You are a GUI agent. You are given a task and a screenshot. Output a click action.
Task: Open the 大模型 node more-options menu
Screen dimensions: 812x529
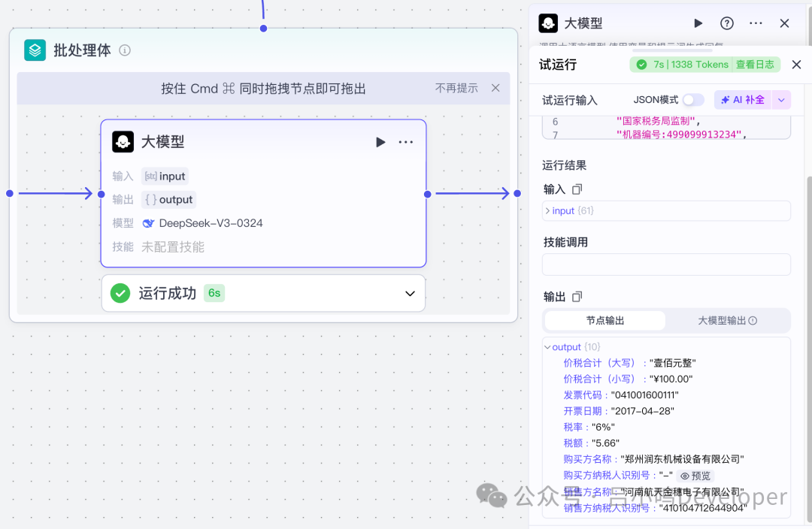coord(406,142)
